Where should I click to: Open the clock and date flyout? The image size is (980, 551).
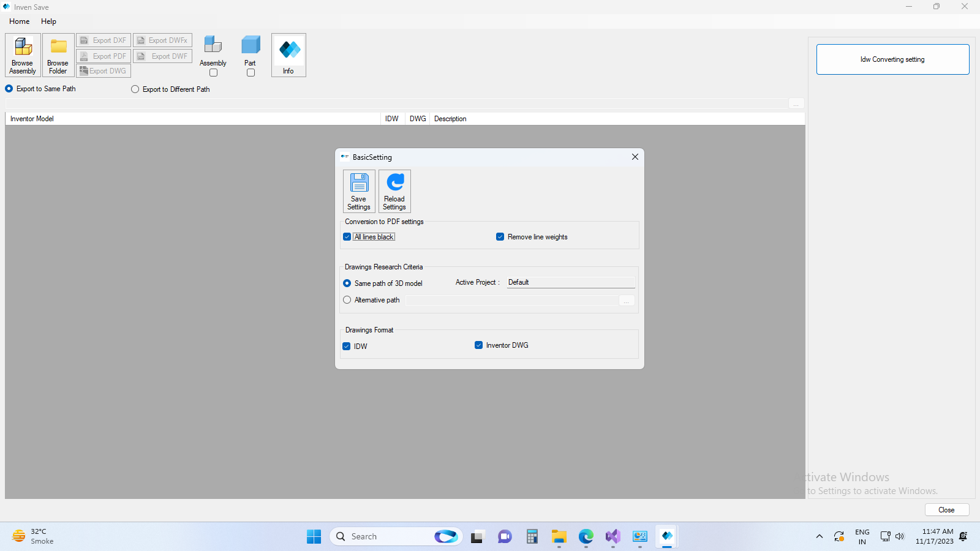click(x=935, y=536)
